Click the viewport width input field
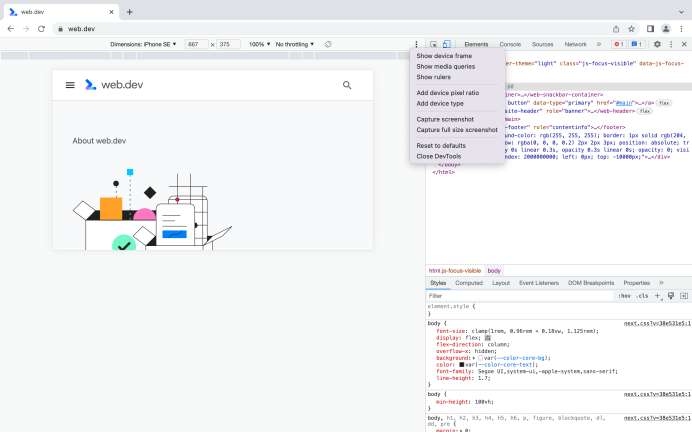The width and height of the screenshot is (692, 432). click(196, 44)
